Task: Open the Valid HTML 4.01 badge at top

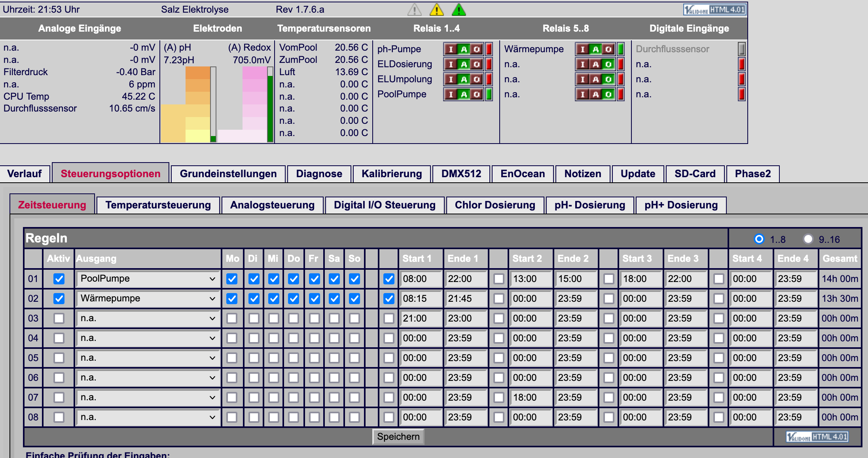Action: (714, 9)
